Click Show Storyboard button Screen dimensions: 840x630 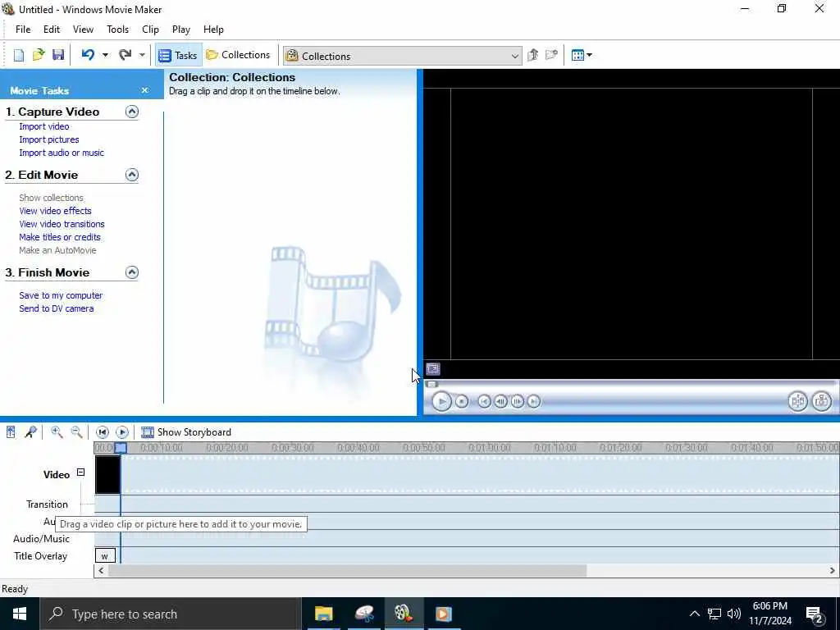186,432
